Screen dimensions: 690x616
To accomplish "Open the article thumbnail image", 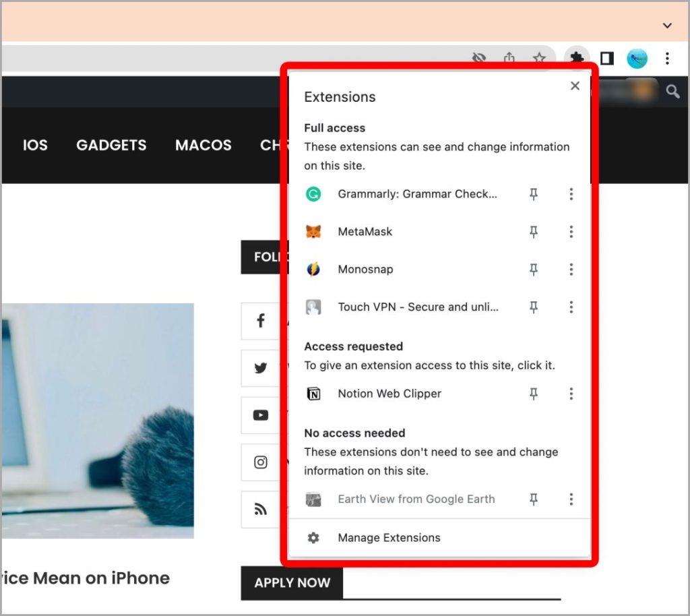I will pyautogui.click(x=98, y=421).
